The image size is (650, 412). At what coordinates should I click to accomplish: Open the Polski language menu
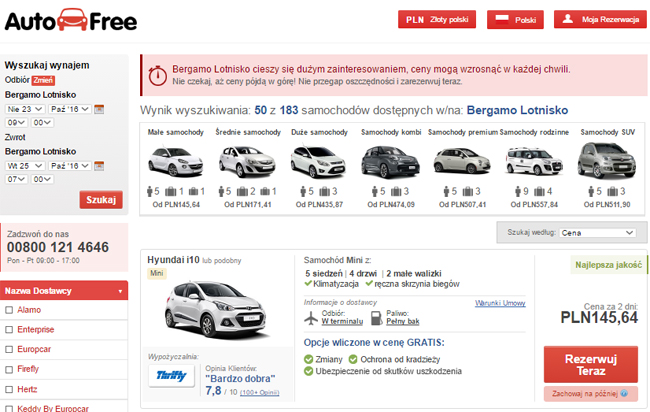tap(515, 19)
